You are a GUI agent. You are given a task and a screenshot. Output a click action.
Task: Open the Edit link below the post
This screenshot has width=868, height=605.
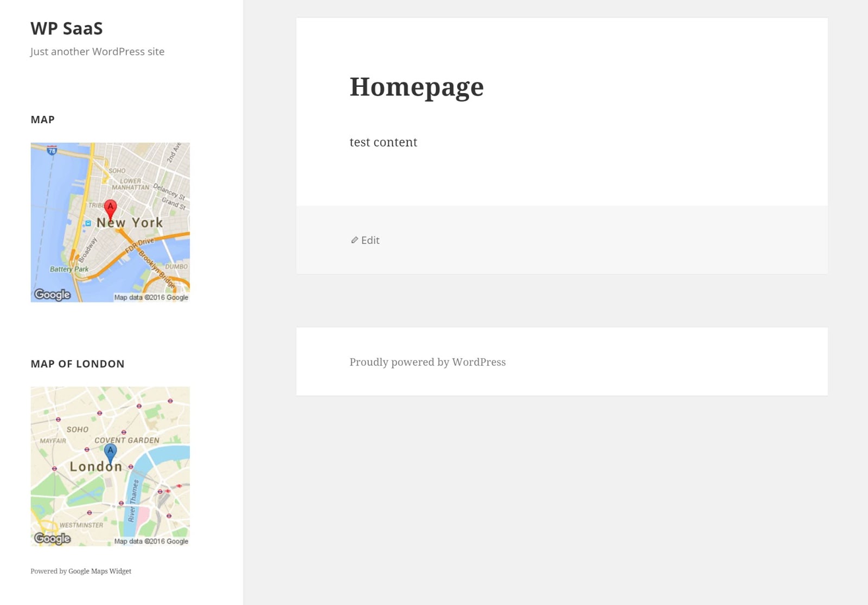369,240
